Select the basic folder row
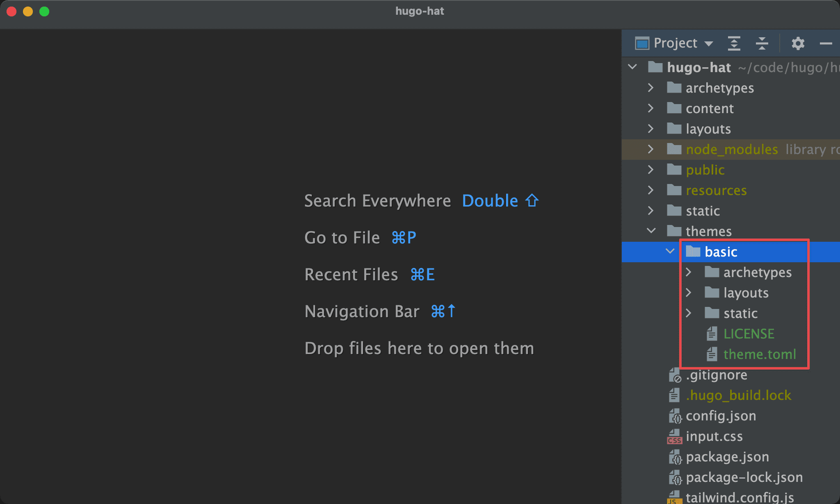This screenshot has width=840, height=504. 731,252
